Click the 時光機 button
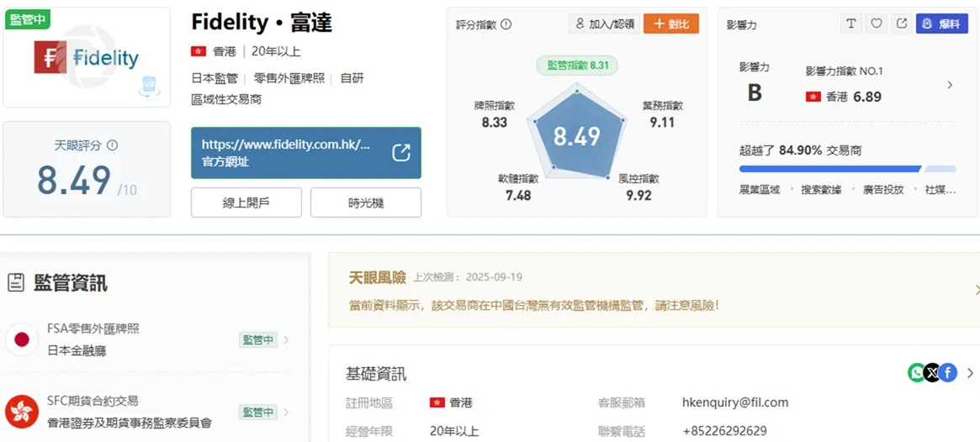 click(x=366, y=203)
